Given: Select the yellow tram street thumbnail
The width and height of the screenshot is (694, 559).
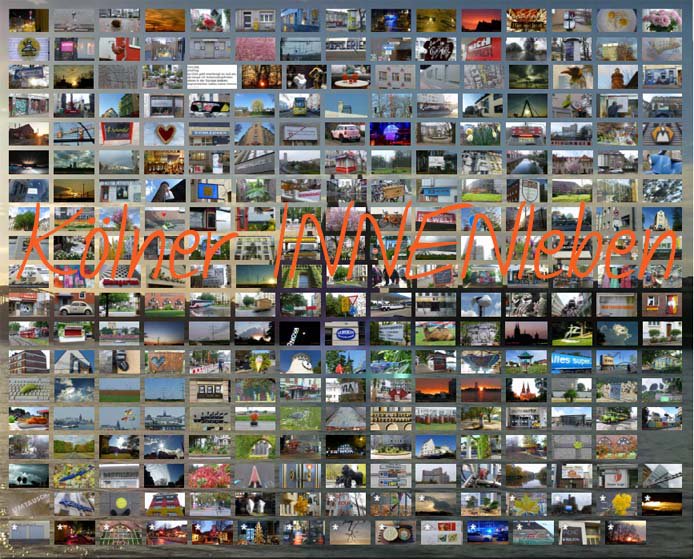Looking at the screenshot, I should (x=300, y=105).
